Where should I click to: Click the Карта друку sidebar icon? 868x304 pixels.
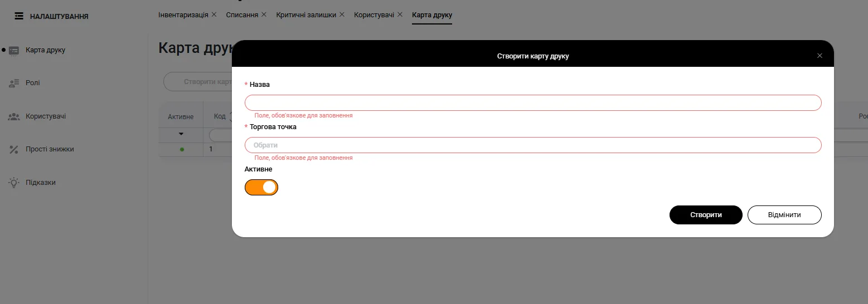(14, 50)
